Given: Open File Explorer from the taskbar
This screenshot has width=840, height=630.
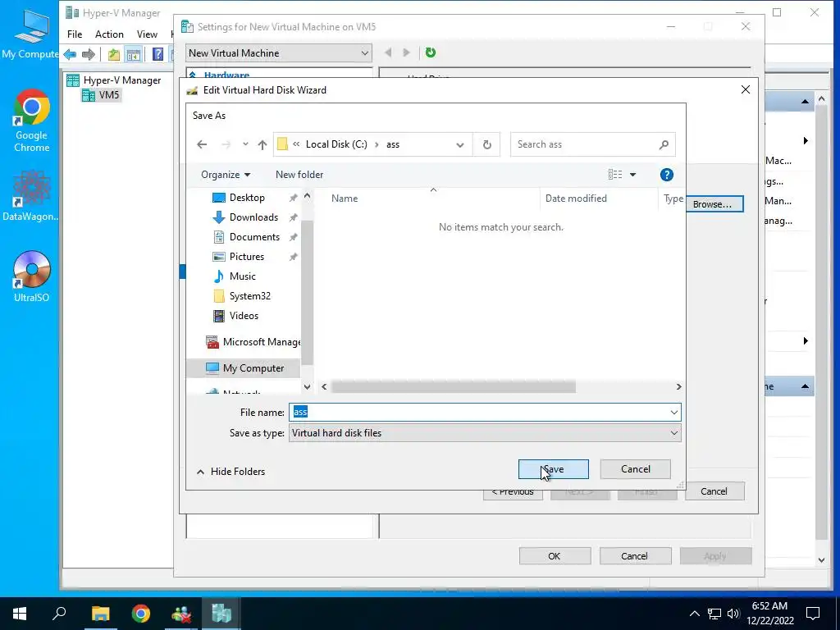Looking at the screenshot, I should click(100, 614).
